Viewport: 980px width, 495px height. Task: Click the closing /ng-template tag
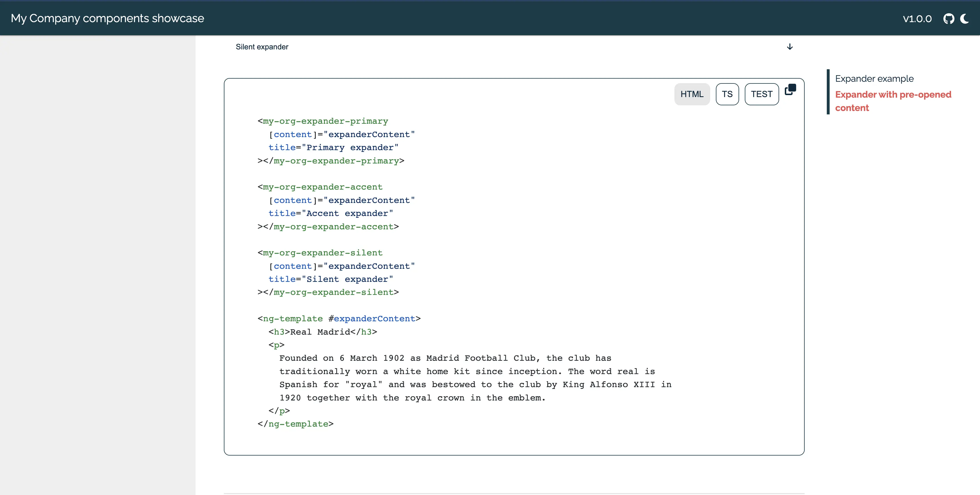tap(295, 424)
